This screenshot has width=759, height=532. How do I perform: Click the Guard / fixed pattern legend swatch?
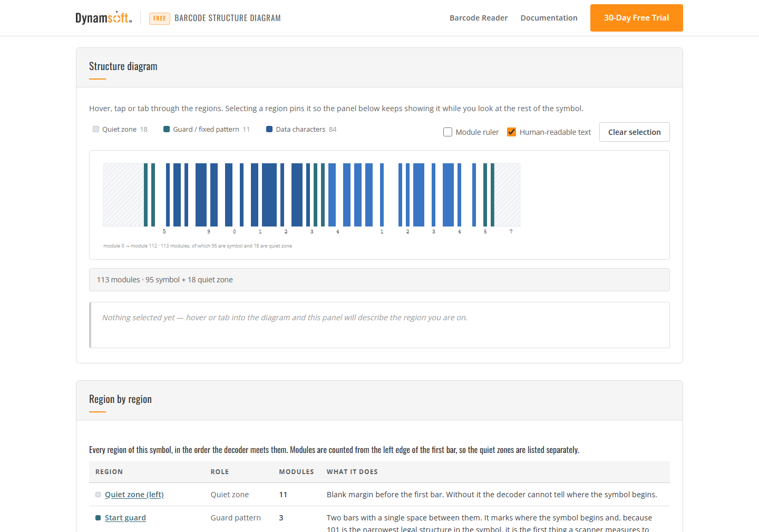point(167,129)
